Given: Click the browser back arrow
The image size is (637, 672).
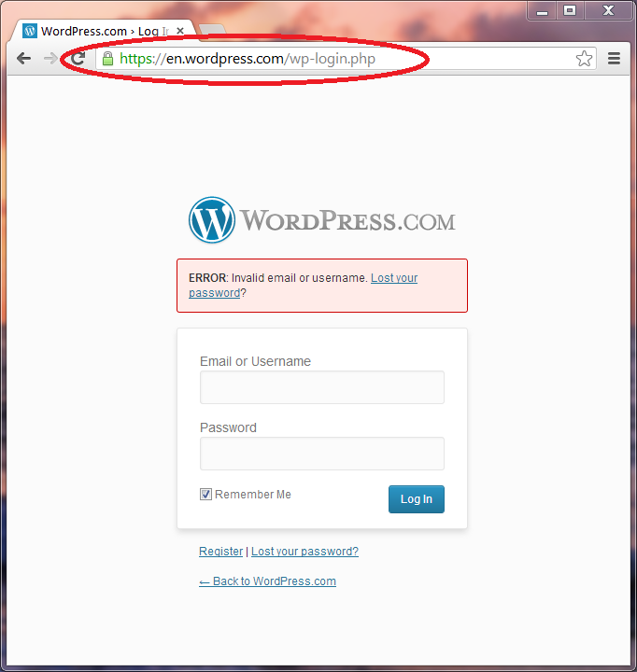Looking at the screenshot, I should point(23,58).
